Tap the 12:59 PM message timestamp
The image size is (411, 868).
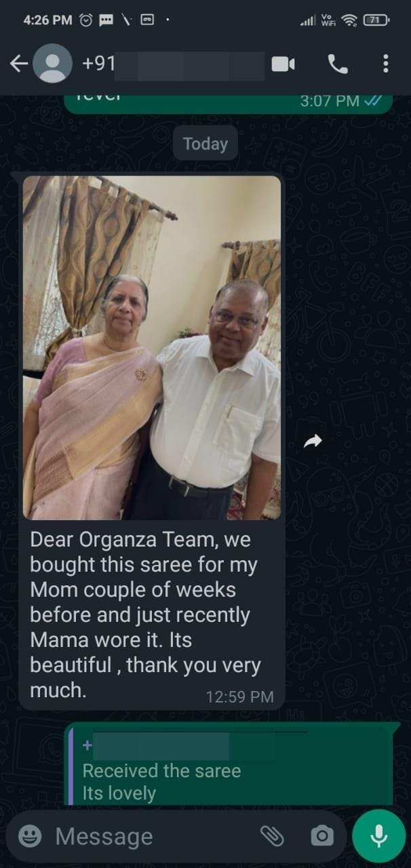coord(240,696)
